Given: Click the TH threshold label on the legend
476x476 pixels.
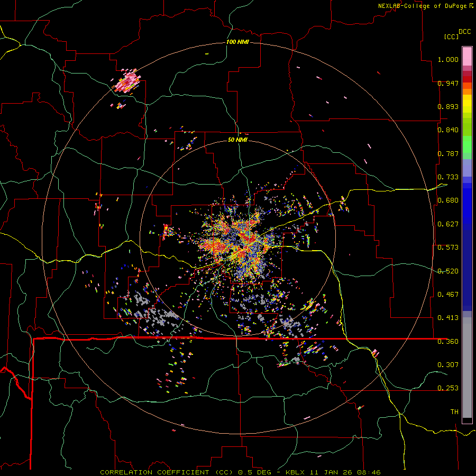Looking at the screenshot, I should [454, 412].
